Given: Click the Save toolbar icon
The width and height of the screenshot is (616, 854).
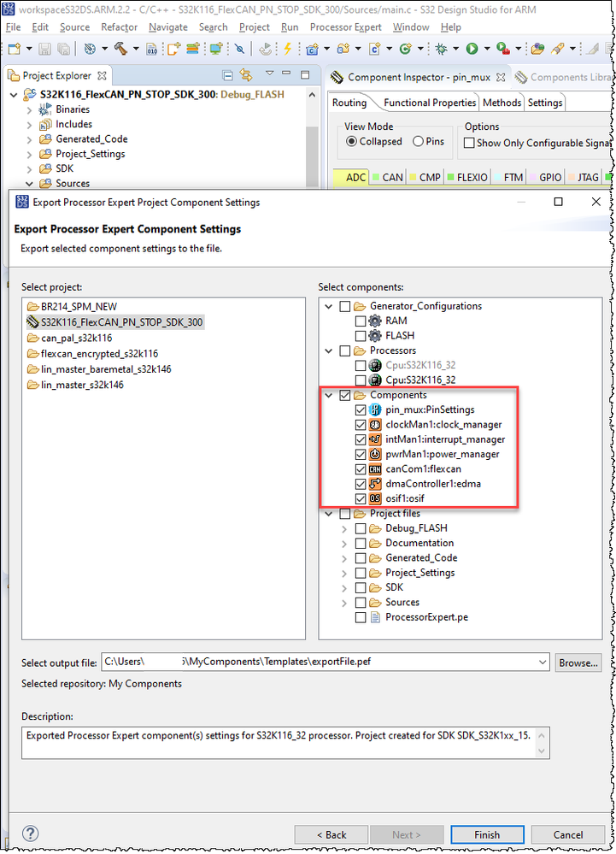Looking at the screenshot, I should 44,49.
